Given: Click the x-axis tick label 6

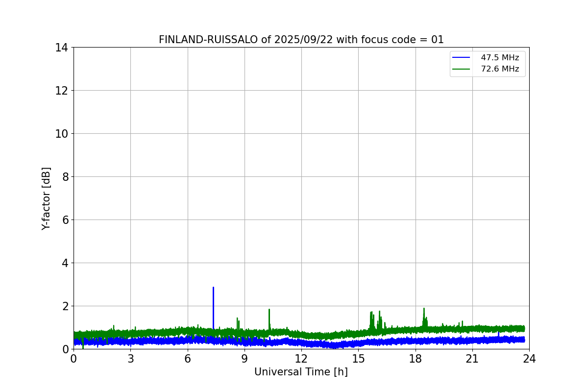Looking at the screenshot, I should coord(188,359).
